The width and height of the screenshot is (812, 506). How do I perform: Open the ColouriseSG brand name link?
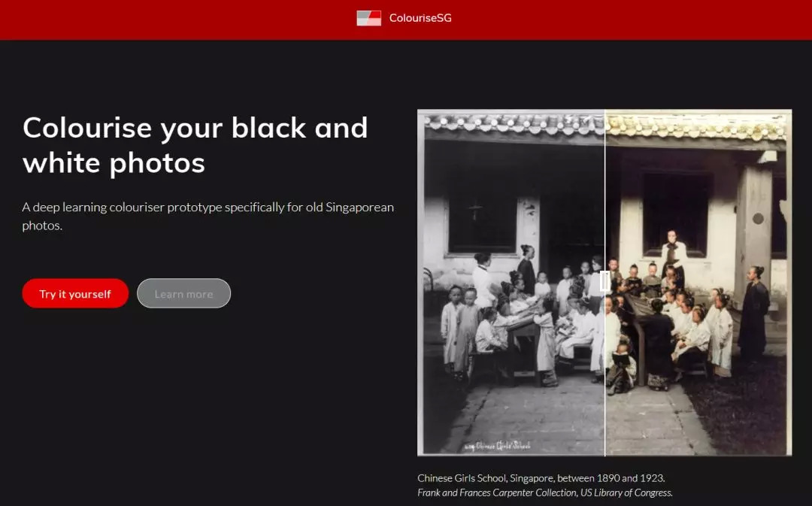[420, 18]
